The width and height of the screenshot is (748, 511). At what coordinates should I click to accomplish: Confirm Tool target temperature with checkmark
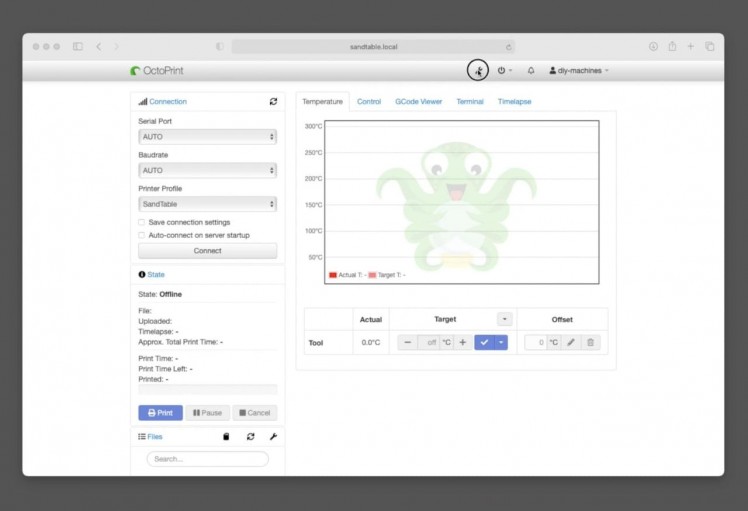click(484, 343)
